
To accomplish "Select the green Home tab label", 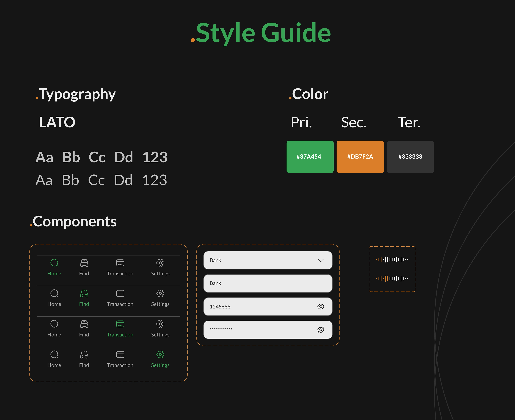I will tap(54, 273).
